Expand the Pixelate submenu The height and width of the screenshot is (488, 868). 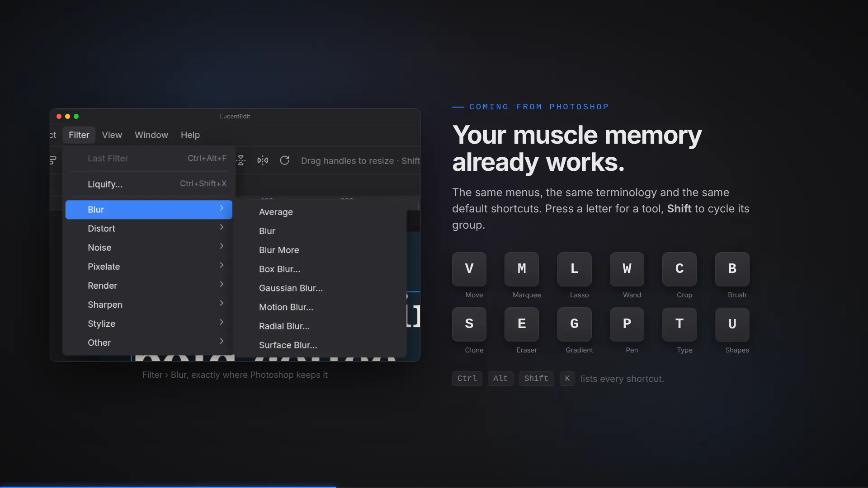(149, 267)
